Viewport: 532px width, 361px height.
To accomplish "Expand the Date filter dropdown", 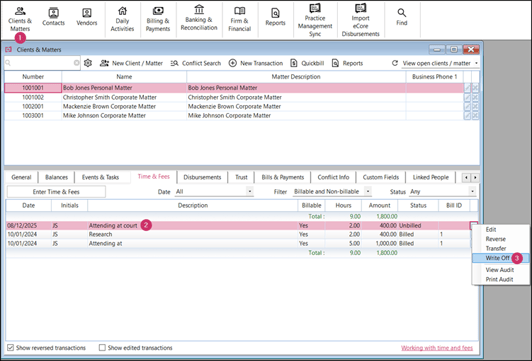I will (x=250, y=191).
